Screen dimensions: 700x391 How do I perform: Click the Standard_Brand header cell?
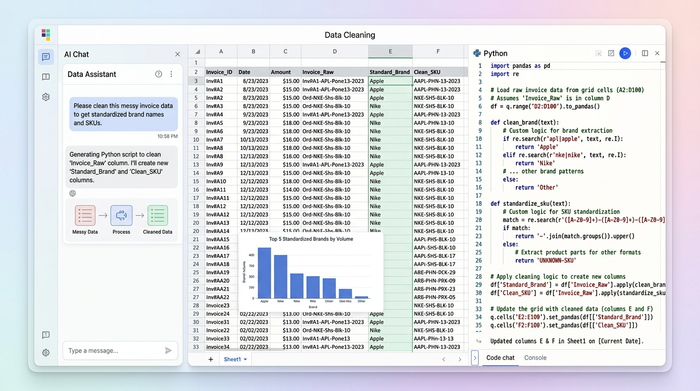click(x=390, y=72)
